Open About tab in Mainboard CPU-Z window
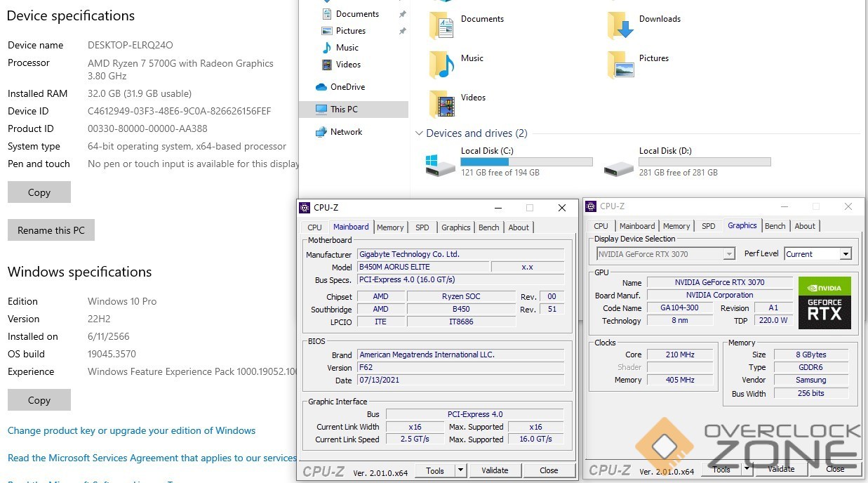The width and height of the screenshot is (868, 483). (519, 227)
